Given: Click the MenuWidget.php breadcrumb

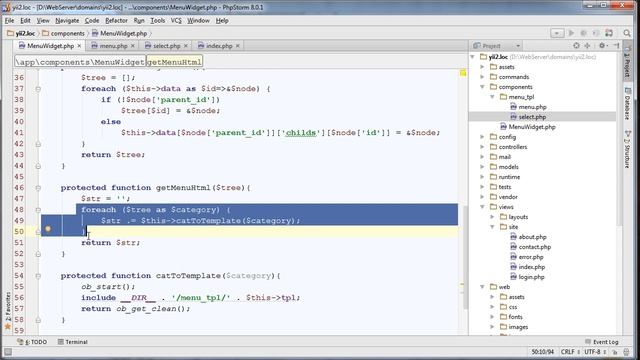Looking at the screenshot, I should 119,33.
